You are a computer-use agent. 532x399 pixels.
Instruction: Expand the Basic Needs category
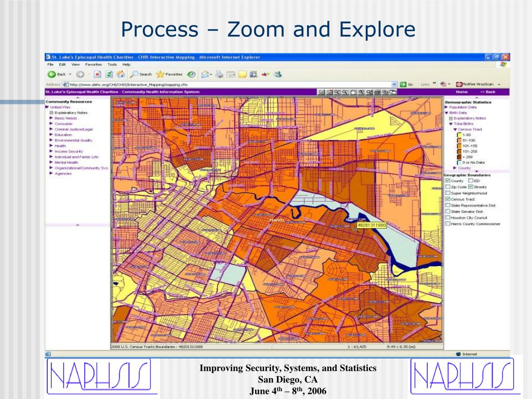click(x=51, y=118)
